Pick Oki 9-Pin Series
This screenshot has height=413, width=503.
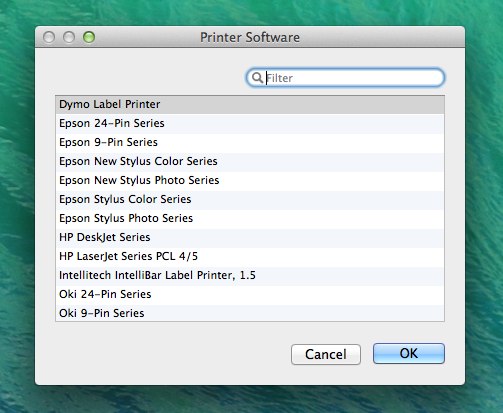pyautogui.click(x=250, y=313)
